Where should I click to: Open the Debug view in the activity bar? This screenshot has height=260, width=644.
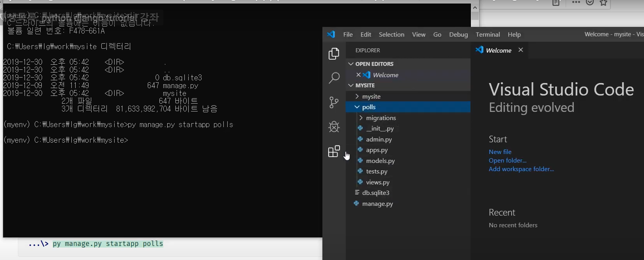pyautogui.click(x=334, y=127)
